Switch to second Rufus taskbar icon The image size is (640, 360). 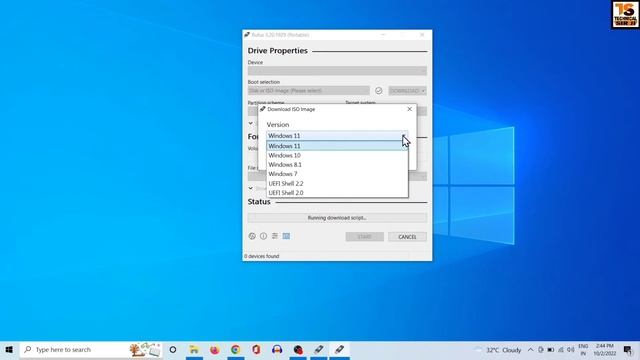340,350
